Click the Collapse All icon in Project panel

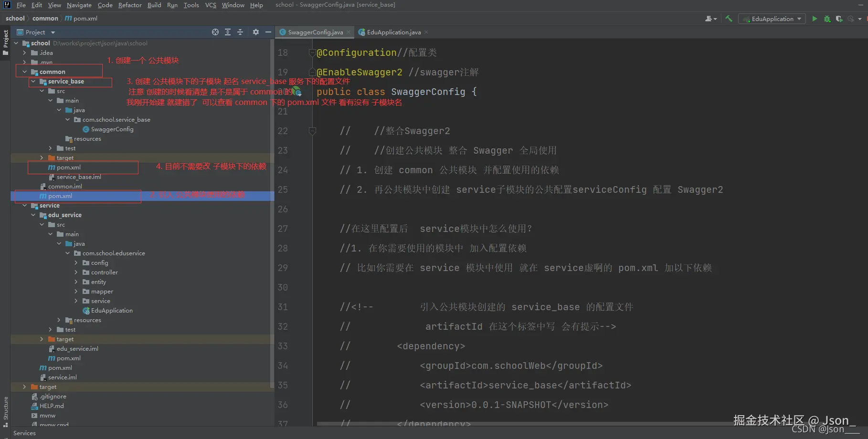pyautogui.click(x=240, y=32)
